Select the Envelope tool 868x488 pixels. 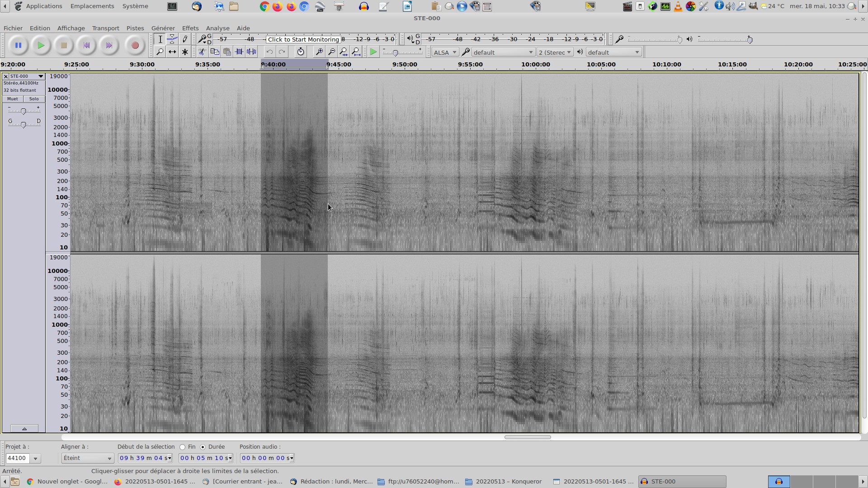click(172, 39)
